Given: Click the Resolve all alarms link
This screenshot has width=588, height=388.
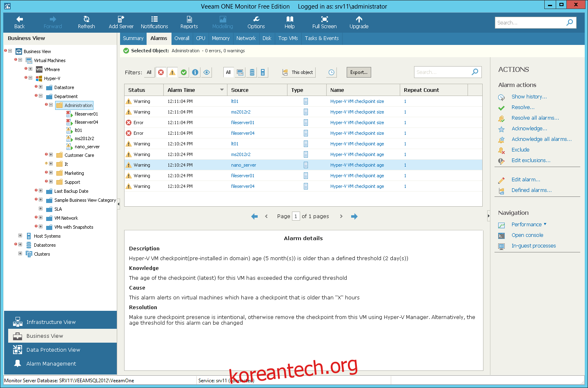Looking at the screenshot, I should pos(535,118).
